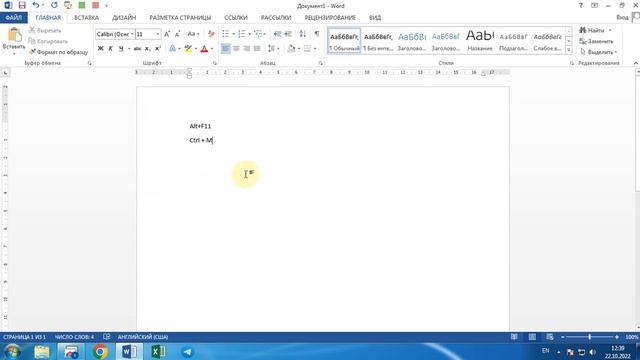
Task: Apply red font color
Action: pyautogui.click(x=204, y=49)
